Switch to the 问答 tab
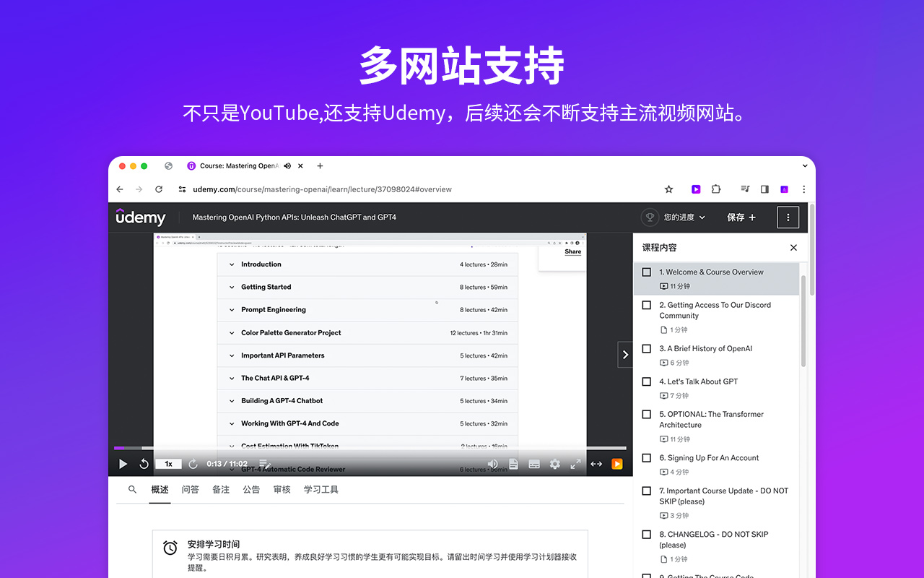Image resolution: width=924 pixels, height=578 pixels. (190, 489)
